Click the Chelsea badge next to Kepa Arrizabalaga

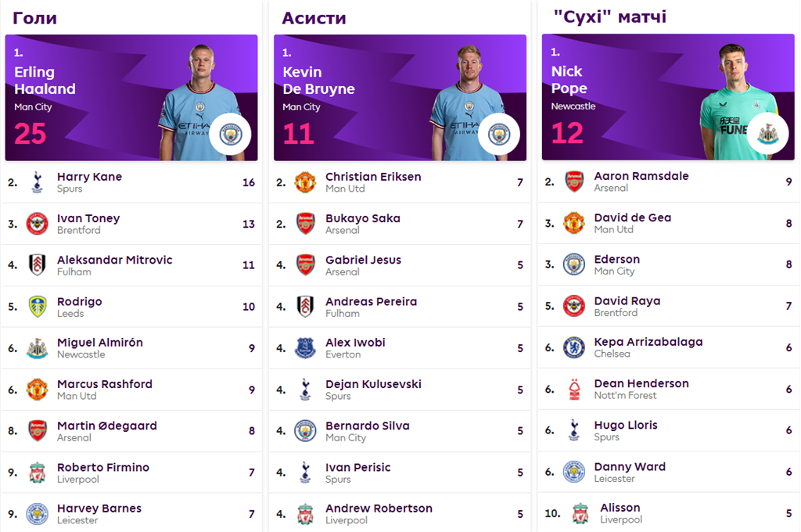pos(574,347)
